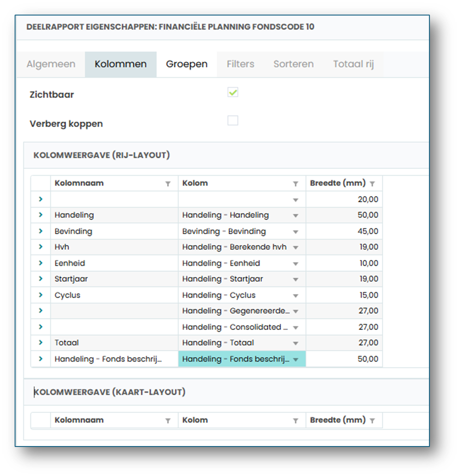Click the Breedte value 10,00 for Eenheid
Viewport: 459px width, 476px height.
pyautogui.click(x=344, y=263)
